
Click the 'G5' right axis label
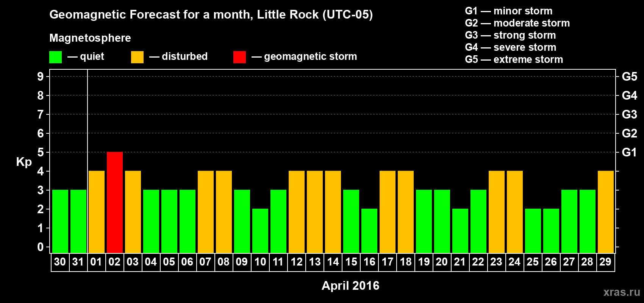point(630,77)
